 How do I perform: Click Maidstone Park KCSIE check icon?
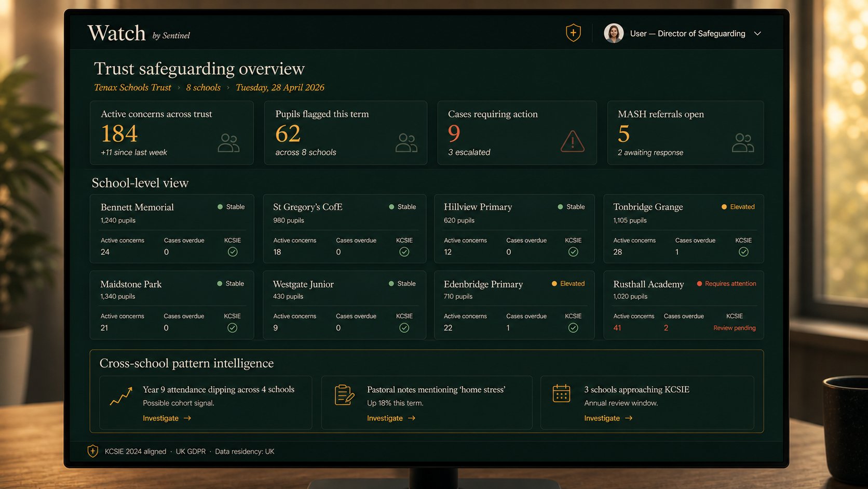pos(233,328)
